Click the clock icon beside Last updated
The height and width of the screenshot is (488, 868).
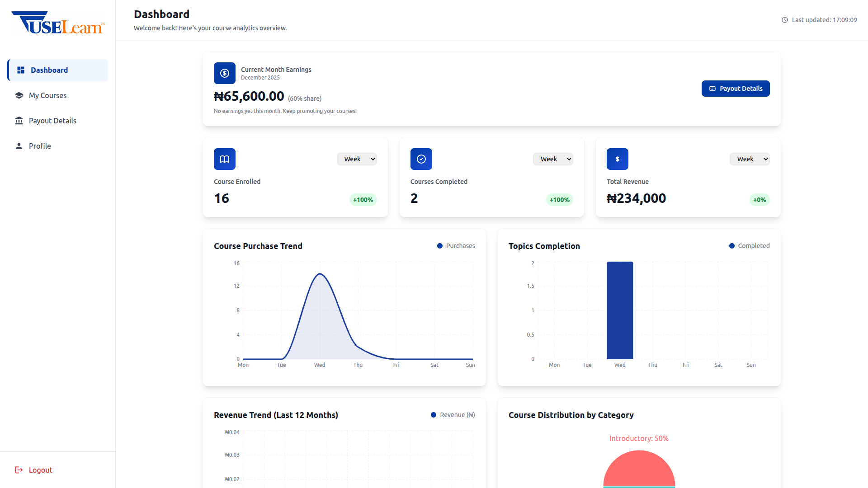click(785, 20)
